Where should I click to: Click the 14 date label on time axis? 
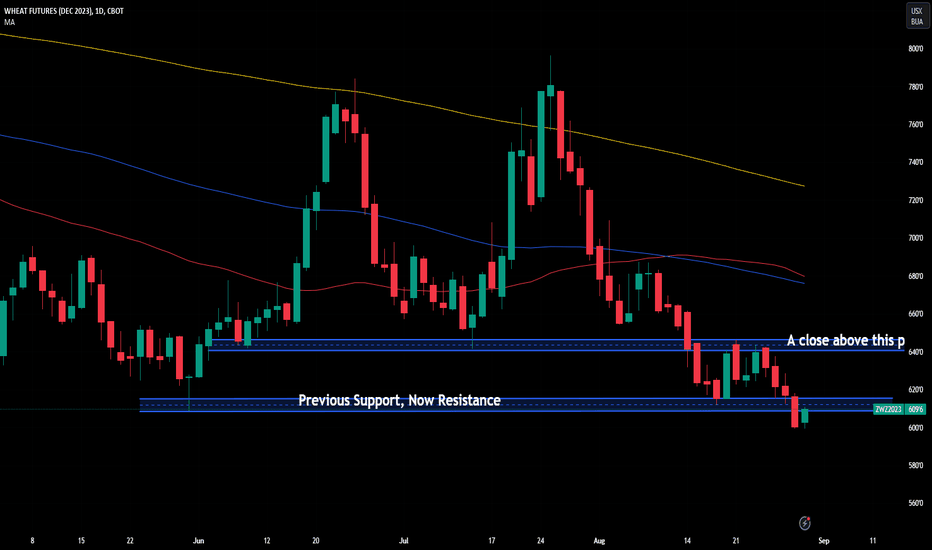pos(687,540)
